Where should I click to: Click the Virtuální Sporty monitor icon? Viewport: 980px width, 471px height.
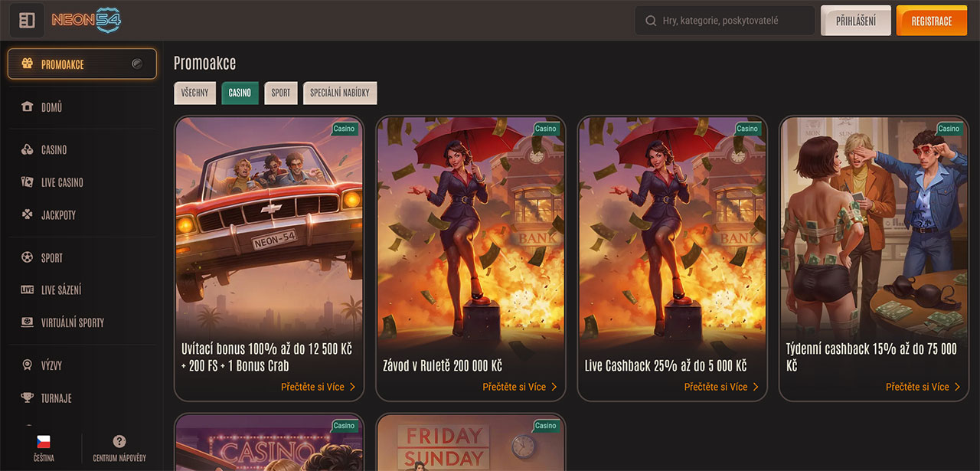(x=27, y=322)
